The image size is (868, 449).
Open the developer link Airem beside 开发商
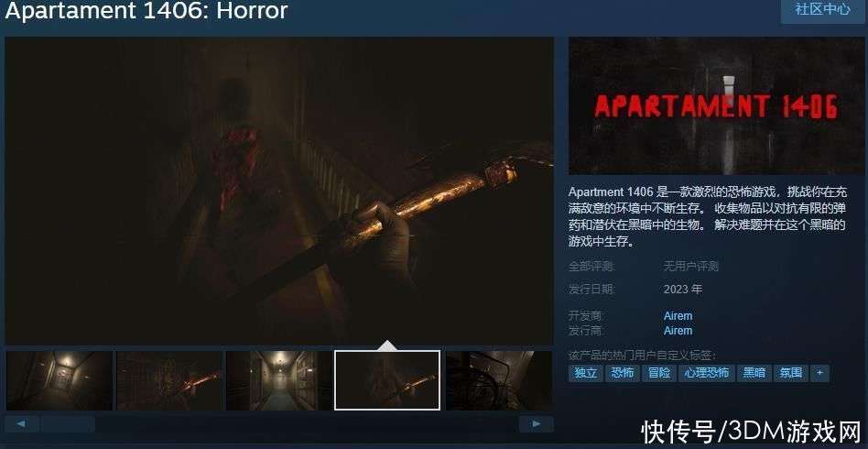coord(678,315)
